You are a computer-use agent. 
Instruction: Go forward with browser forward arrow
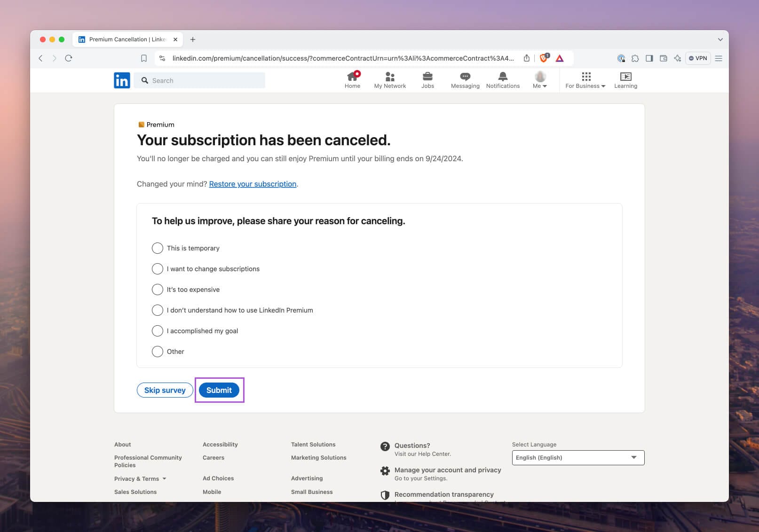coord(55,58)
